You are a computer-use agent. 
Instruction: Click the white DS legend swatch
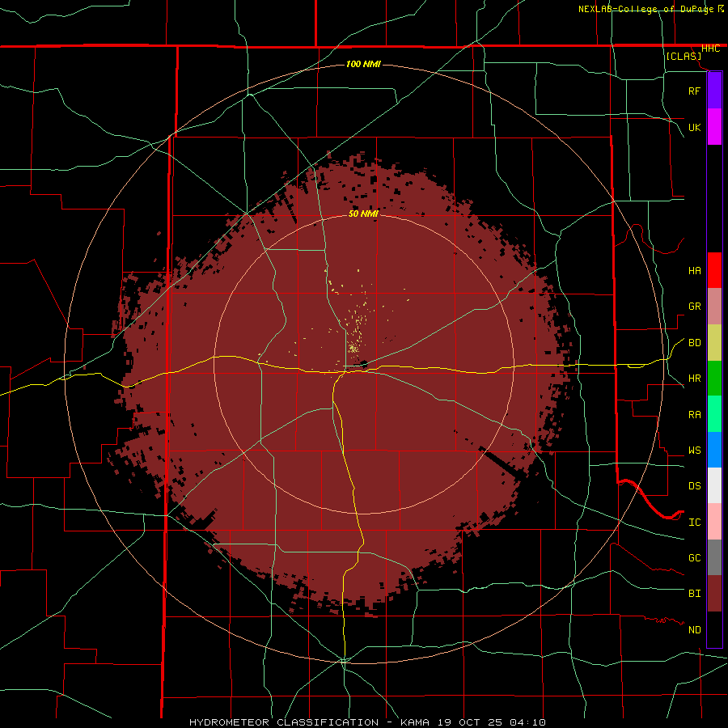(714, 485)
